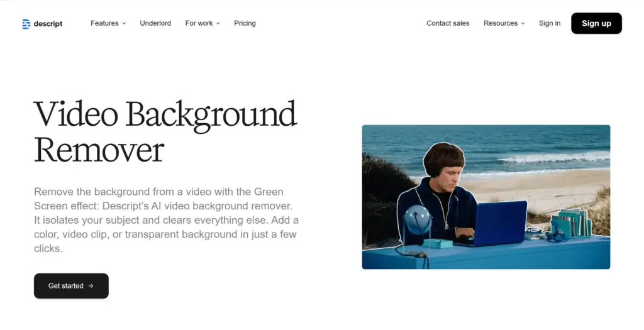
Task: Click the blue laptop in the hero image
Action: (501, 223)
